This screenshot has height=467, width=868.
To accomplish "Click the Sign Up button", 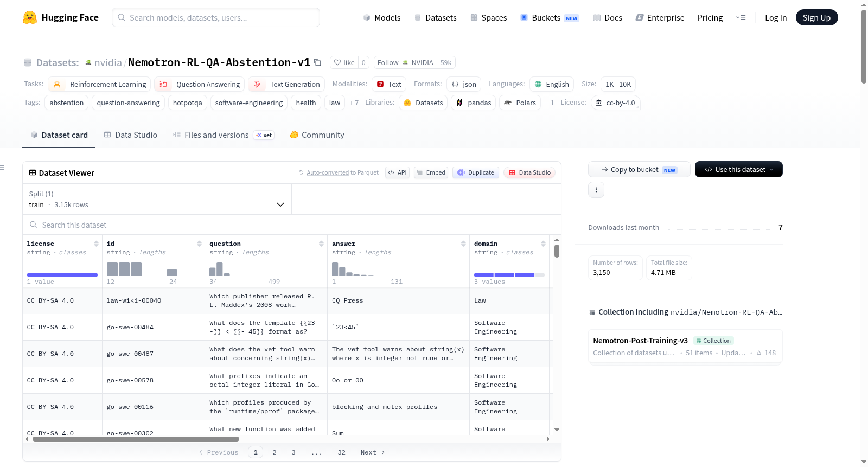I will pyautogui.click(x=817, y=17).
